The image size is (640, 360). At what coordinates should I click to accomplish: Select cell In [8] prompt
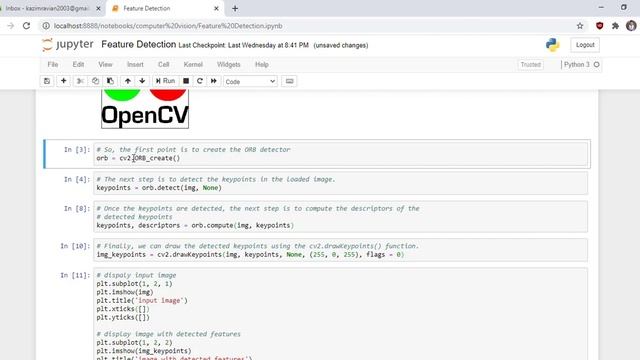click(76, 209)
